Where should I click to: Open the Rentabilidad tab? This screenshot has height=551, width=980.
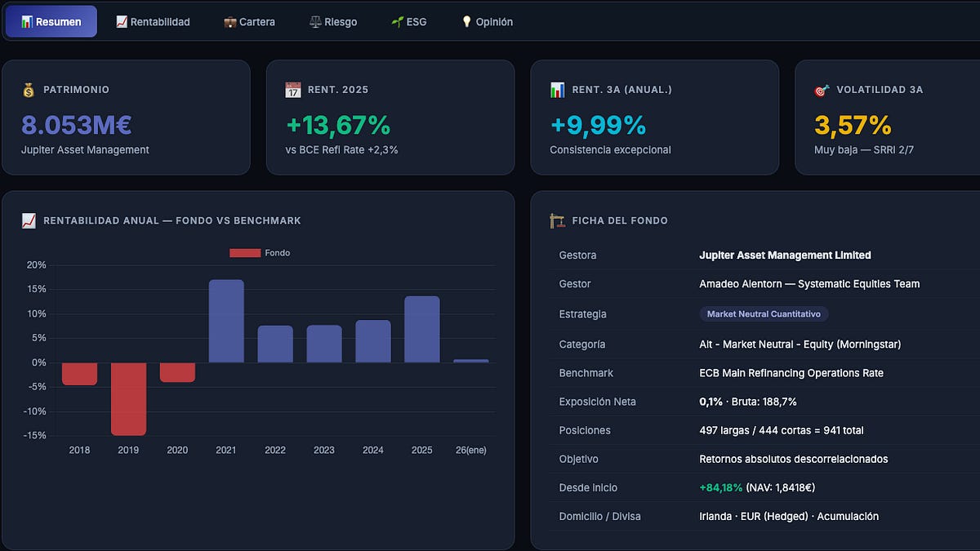pyautogui.click(x=153, y=22)
